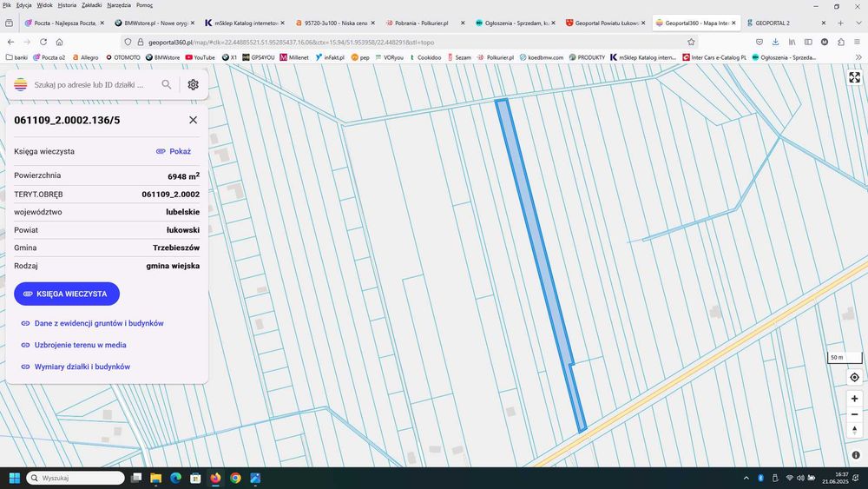Close the parcel 061109_2.0002.136/5 info panel
The width and height of the screenshot is (868, 489).
click(x=193, y=120)
